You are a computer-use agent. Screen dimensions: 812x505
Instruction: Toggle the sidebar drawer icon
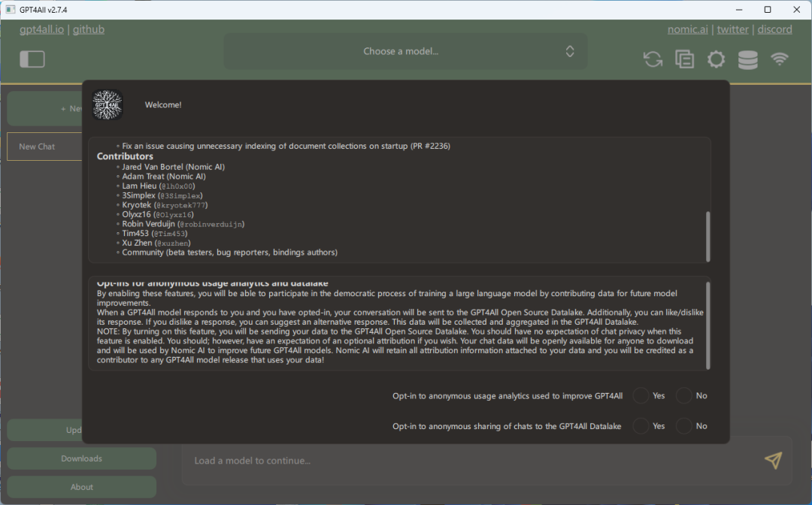[32, 59]
